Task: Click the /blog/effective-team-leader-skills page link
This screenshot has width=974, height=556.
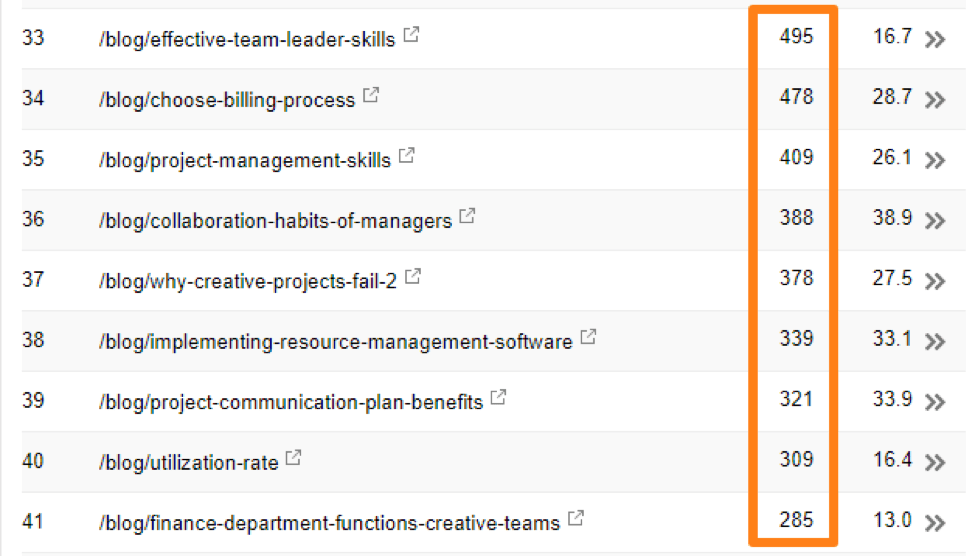Action: [x=247, y=40]
